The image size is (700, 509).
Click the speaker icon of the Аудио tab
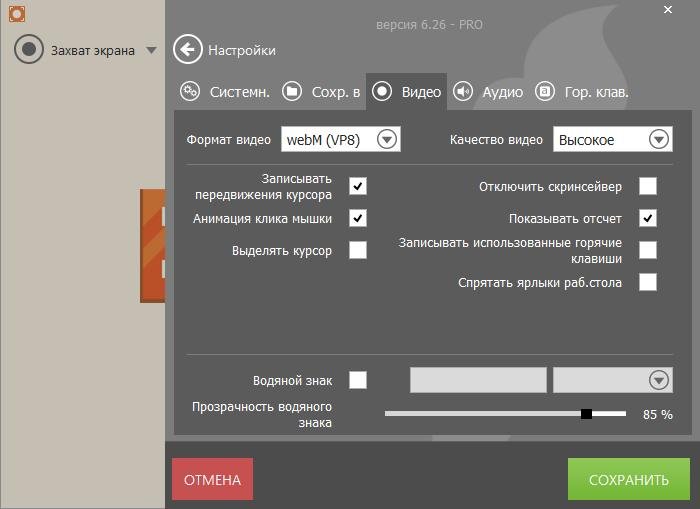(x=463, y=92)
